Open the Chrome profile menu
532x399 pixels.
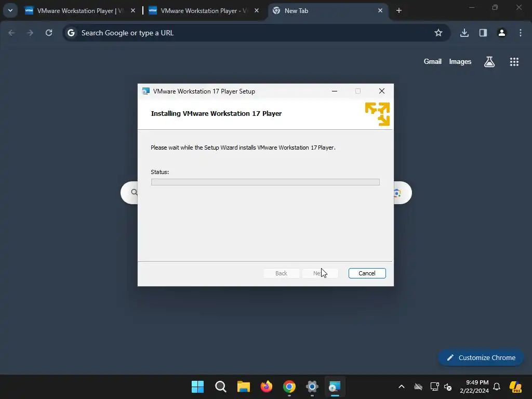tap(502, 33)
